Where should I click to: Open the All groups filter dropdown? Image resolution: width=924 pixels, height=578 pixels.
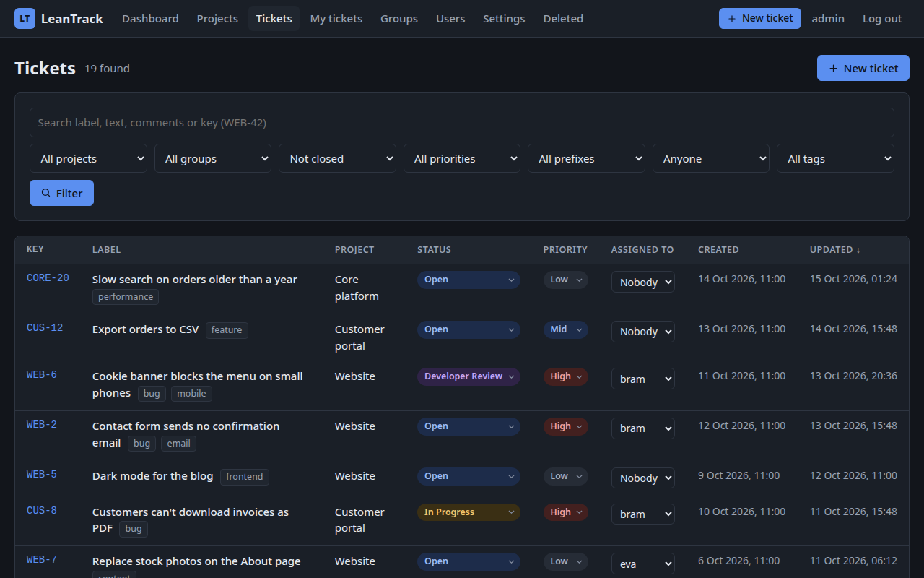(213, 159)
